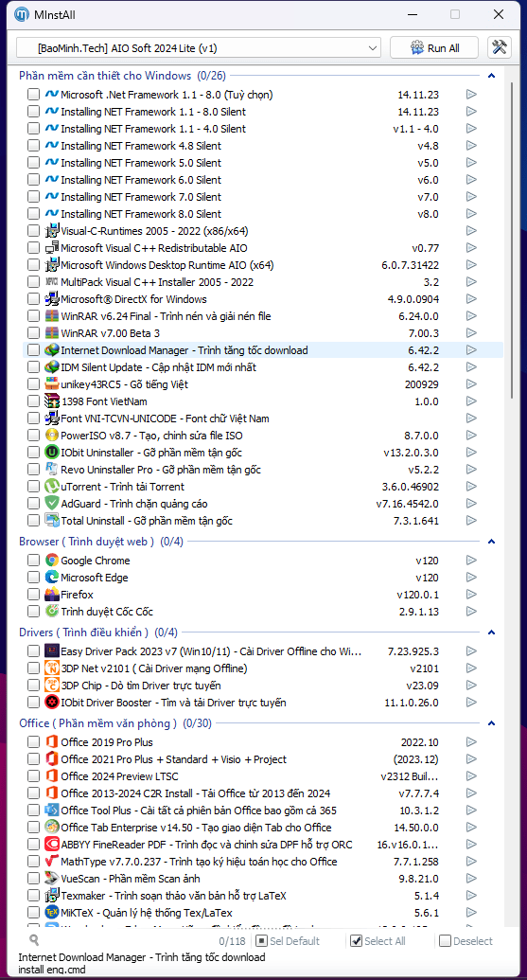Open the AIO Soft 2024 Lite dropdown
The height and width of the screenshot is (980, 527).
(x=199, y=48)
